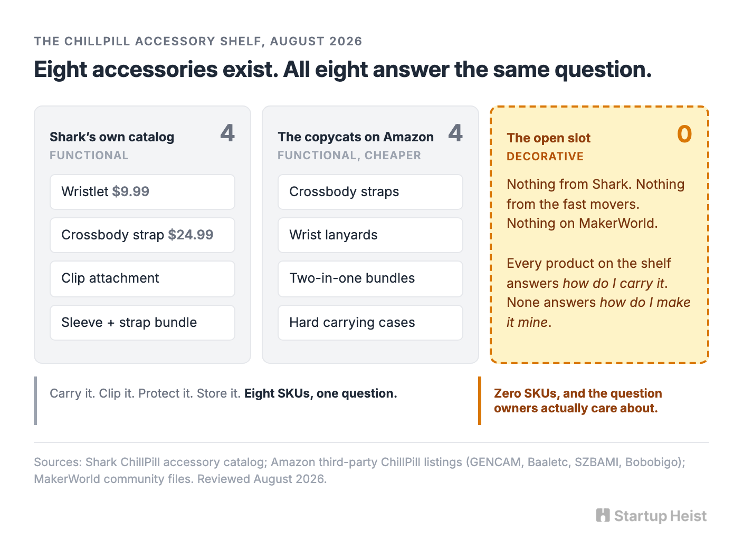Click the Clip attachment box

coord(142,278)
